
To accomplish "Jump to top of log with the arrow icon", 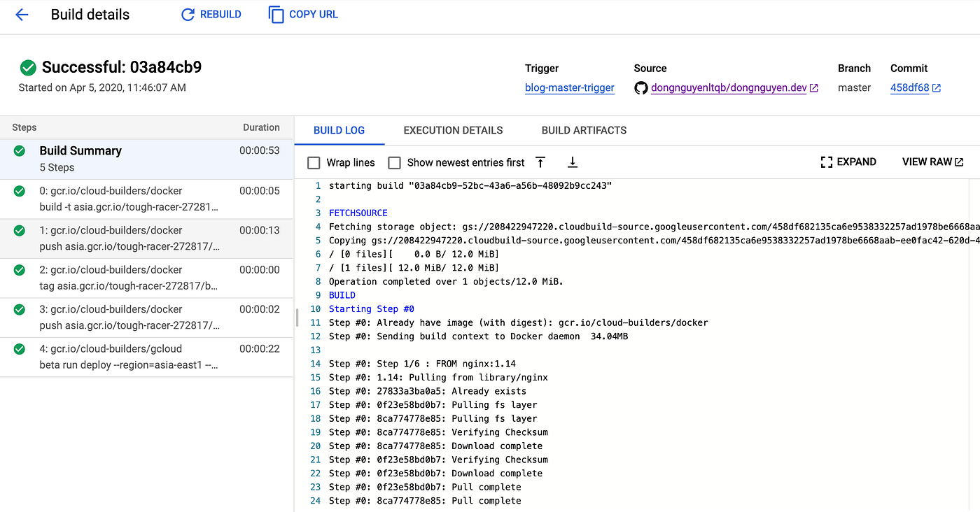I will [540, 162].
